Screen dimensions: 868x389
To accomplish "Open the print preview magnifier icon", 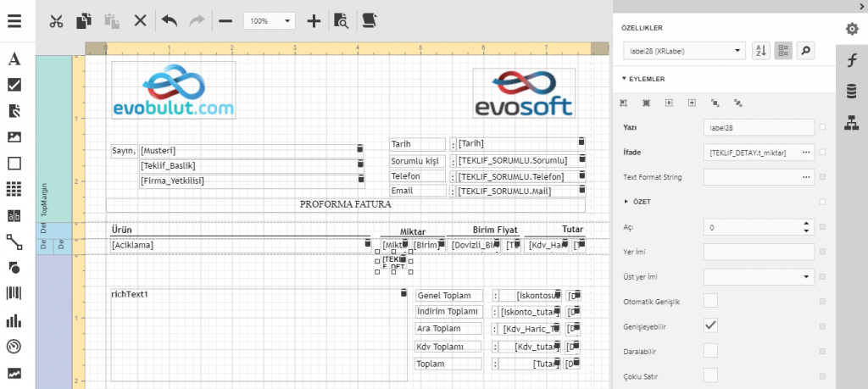I will 341,20.
